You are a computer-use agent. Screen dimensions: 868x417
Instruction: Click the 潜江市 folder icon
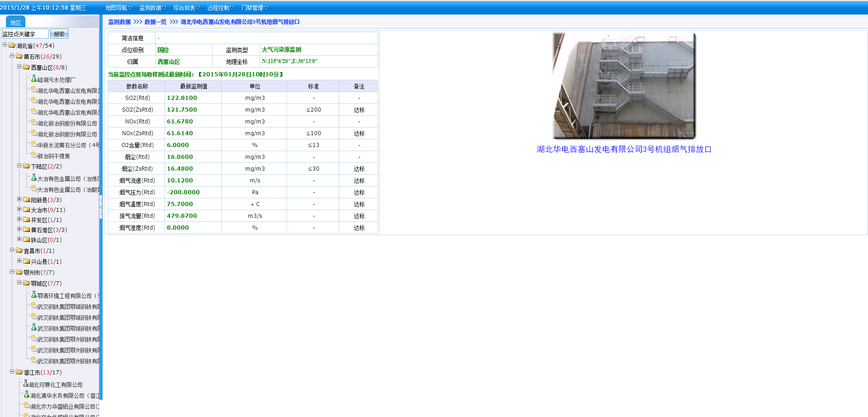pos(19,372)
